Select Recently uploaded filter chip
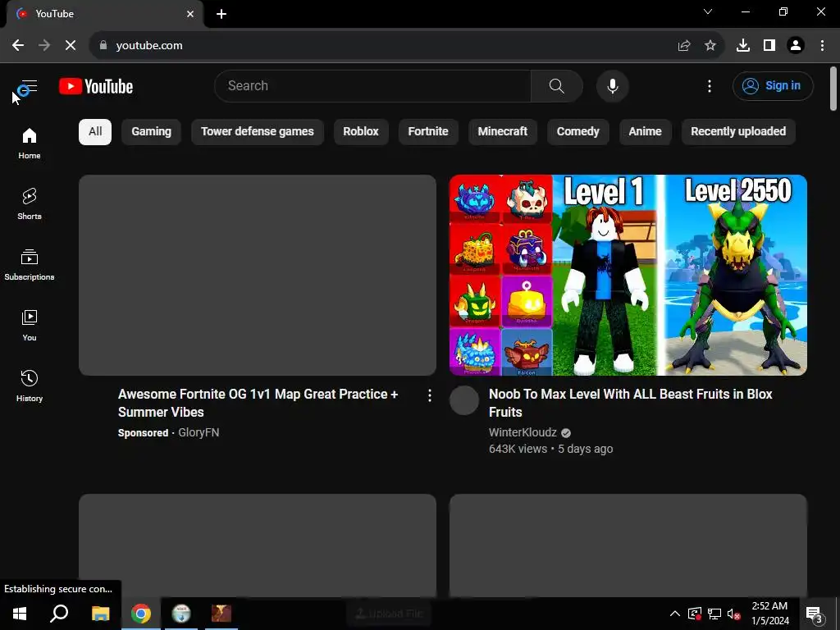The image size is (840, 630). 738,132
